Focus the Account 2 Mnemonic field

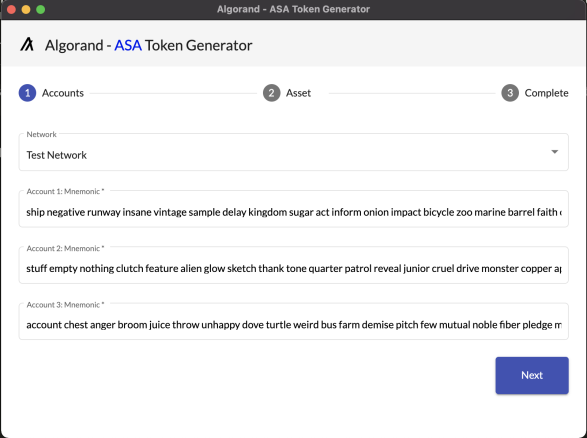(x=294, y=265)
